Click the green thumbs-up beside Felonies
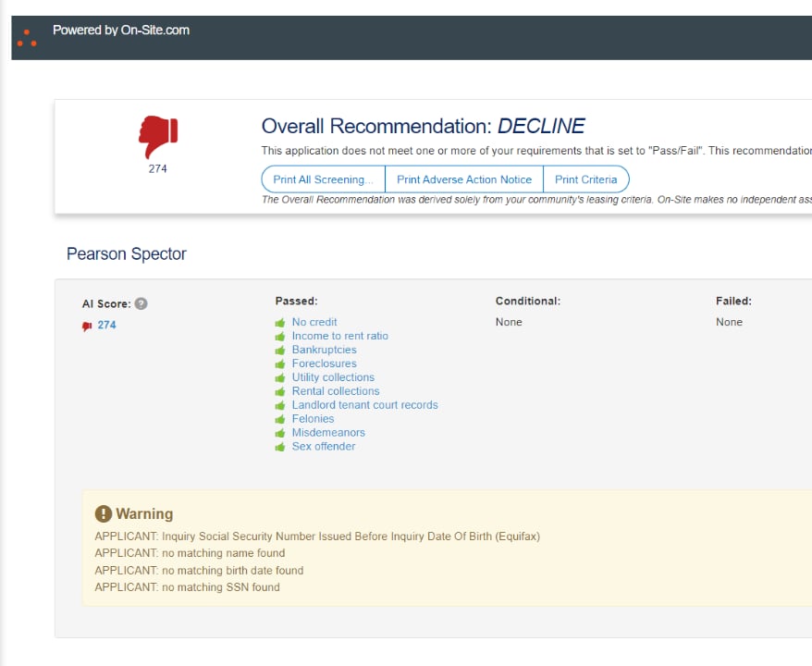The image size is (812, 666). [x=281, y=418]
